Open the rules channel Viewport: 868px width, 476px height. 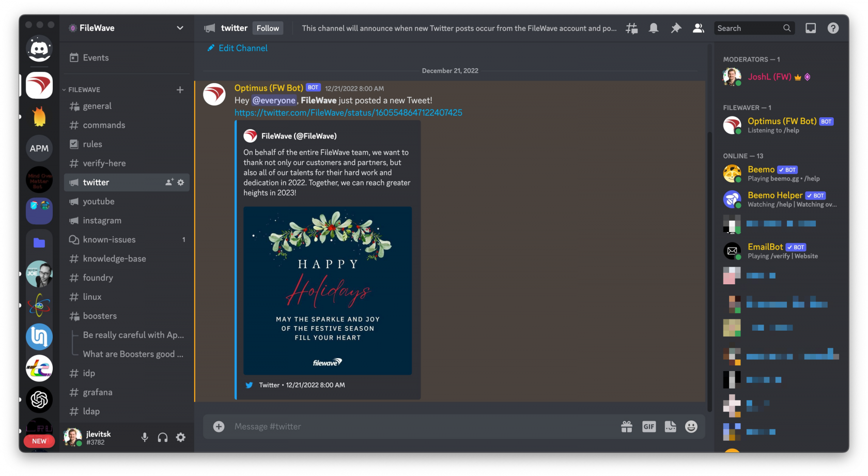pyautogui.click(x=127, y=144)
